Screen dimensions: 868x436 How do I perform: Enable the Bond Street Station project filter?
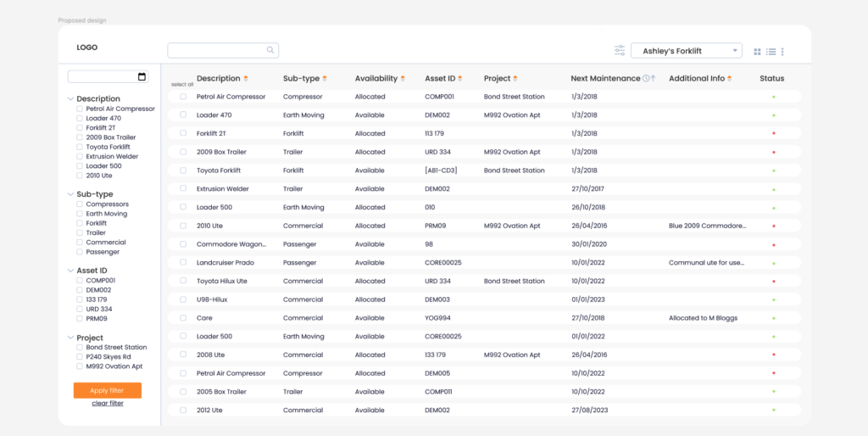[x=80, y=348]
